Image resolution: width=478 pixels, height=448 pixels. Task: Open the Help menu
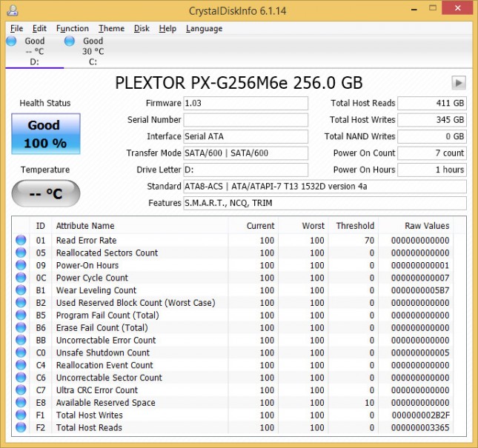click(167, 29)
